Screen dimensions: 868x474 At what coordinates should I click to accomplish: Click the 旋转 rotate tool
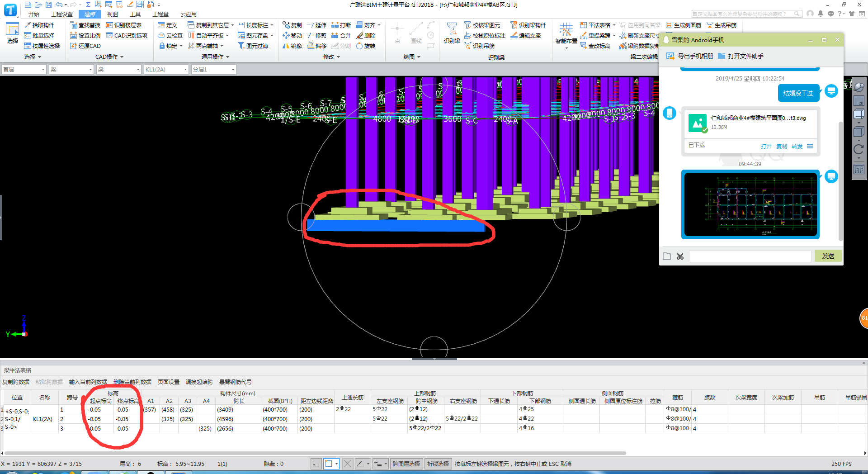point(366,46)
